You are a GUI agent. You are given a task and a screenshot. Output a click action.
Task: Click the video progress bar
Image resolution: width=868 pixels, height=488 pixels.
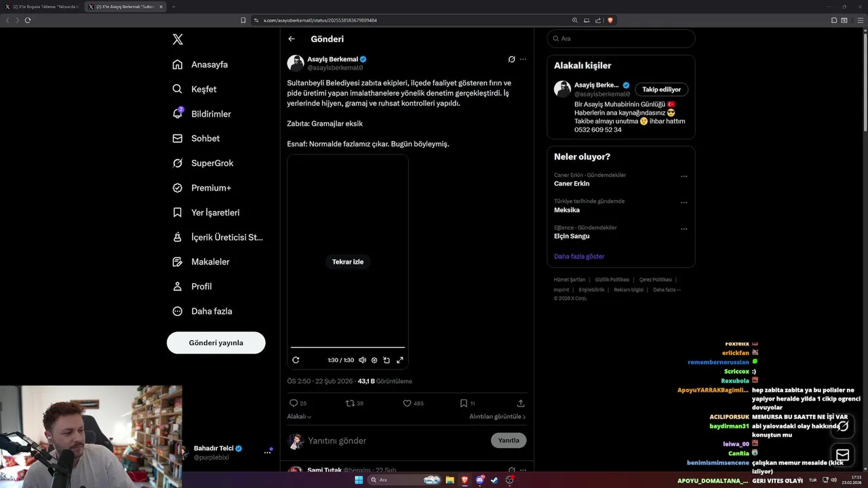pyautogui.click(x=348, y=348)
